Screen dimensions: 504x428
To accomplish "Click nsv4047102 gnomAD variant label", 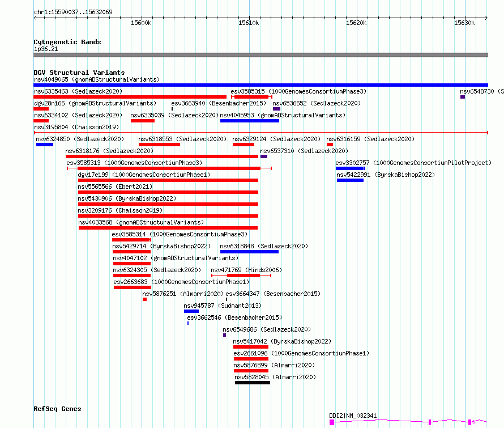I will pyautogui.click(x=176, y=258).
